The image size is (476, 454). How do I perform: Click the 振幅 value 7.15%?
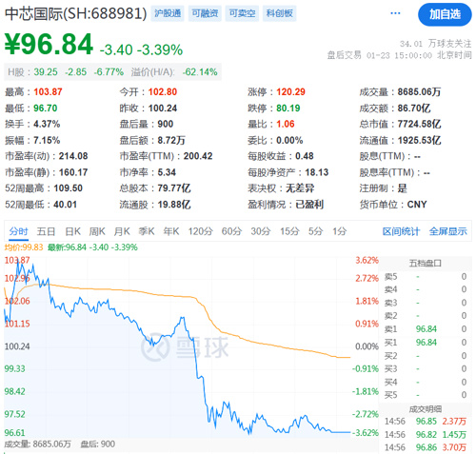coord(47,140)
